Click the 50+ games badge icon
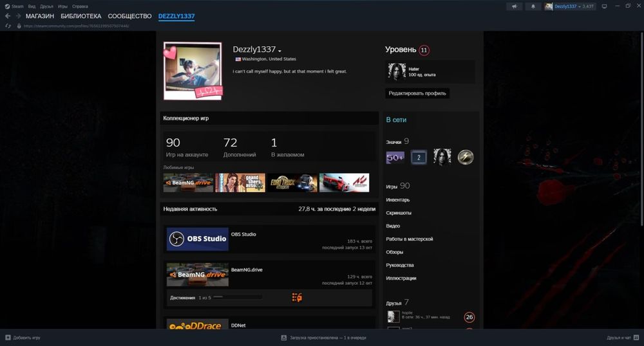This screenshot has width=644, height=346. 395,158
